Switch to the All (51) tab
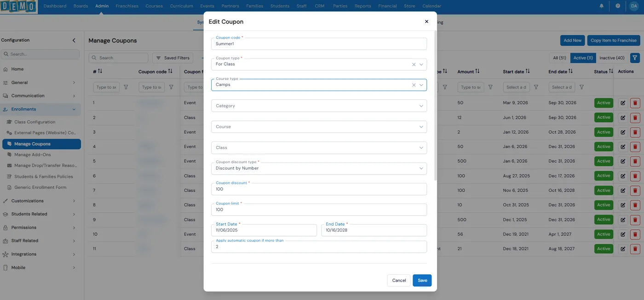Viewport: 644px width, 300px height. tap(559, 58)
